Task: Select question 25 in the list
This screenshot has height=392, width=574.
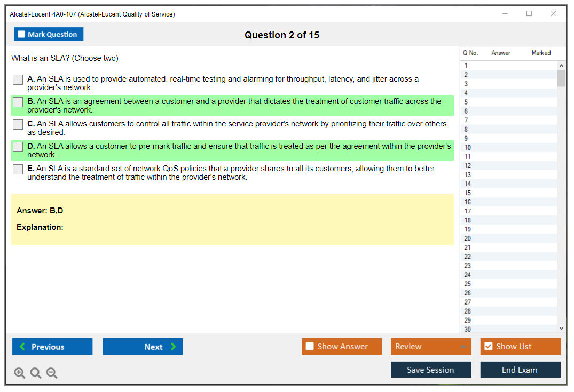Action: [x=468, y=284]
